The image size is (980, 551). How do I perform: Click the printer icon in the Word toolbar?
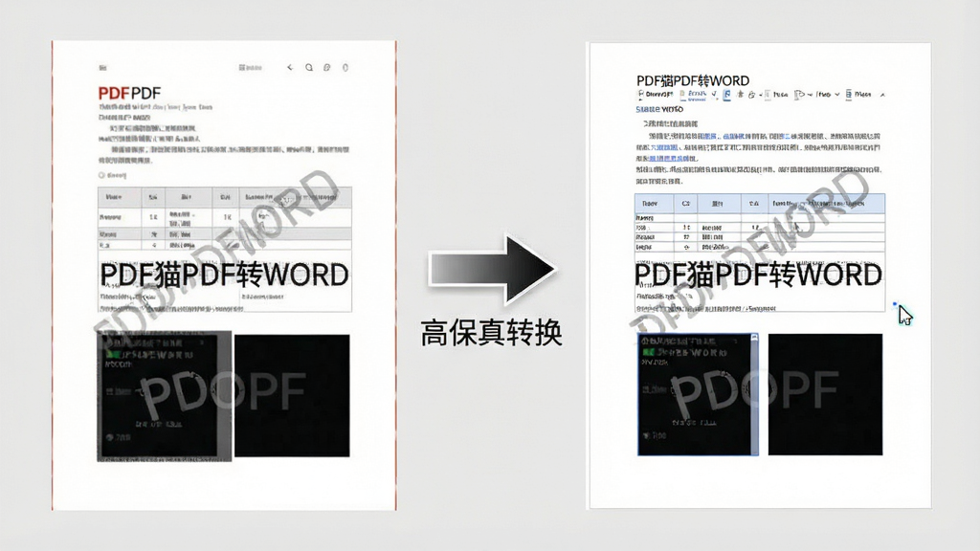(x=751, y=95)
